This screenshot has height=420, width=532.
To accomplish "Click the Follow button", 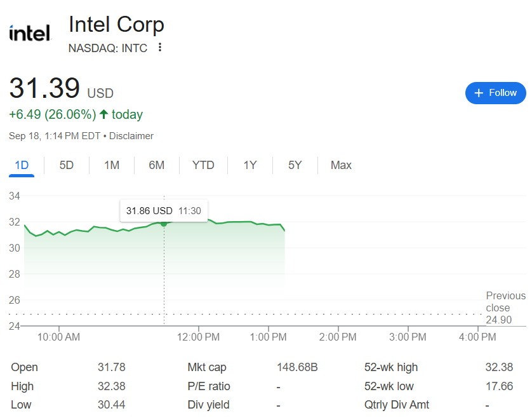I will tap(496, 93).
